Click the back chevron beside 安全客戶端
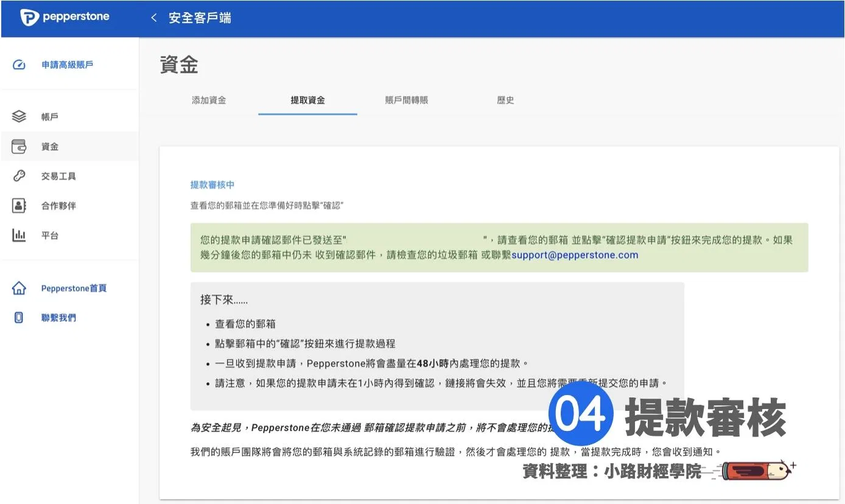 (x=154, y=18)
